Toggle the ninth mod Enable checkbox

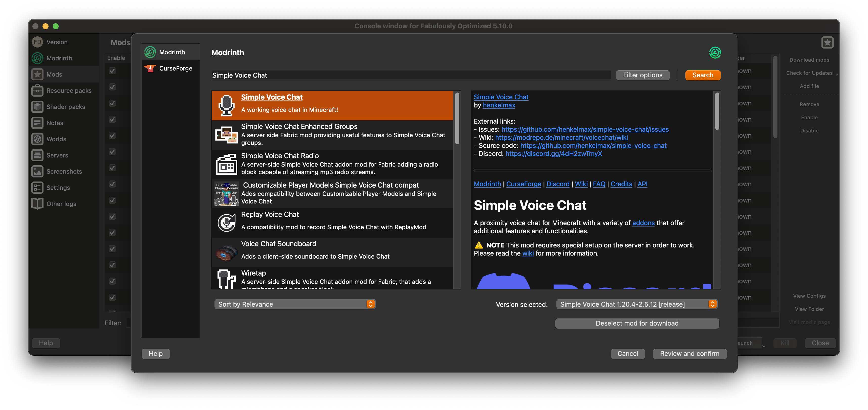pos(112,200)
